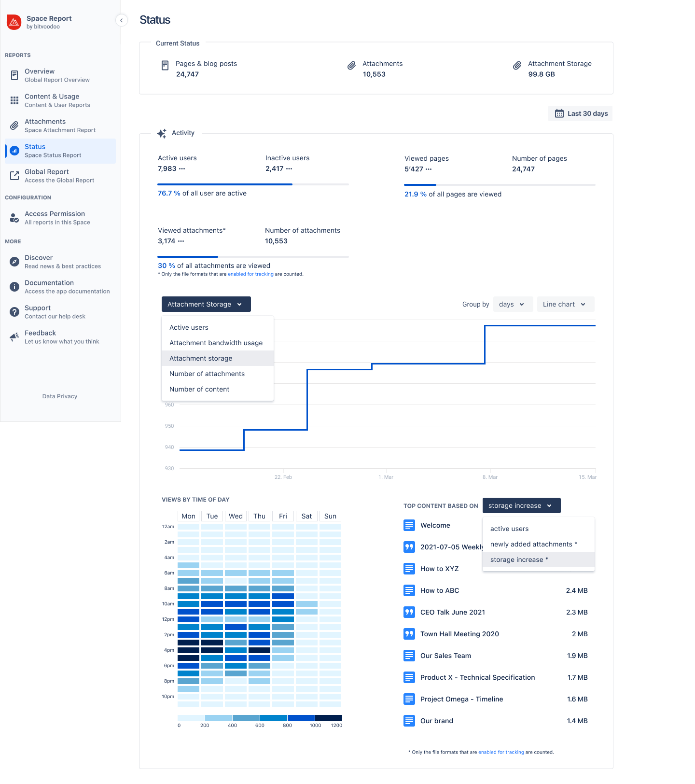
Task: Click the Space Report logo icon
Action: [x=14, y=22]
